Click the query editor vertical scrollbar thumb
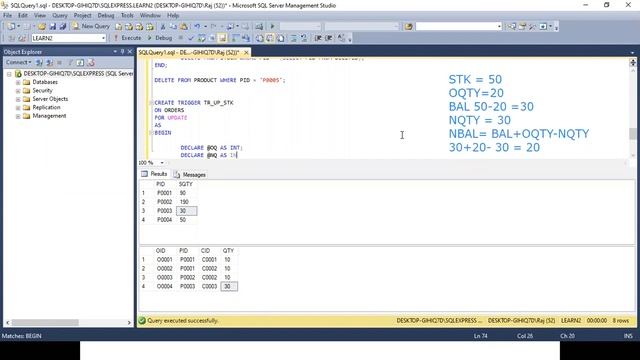Screen dimensions: 640x360 coord(633,133)
